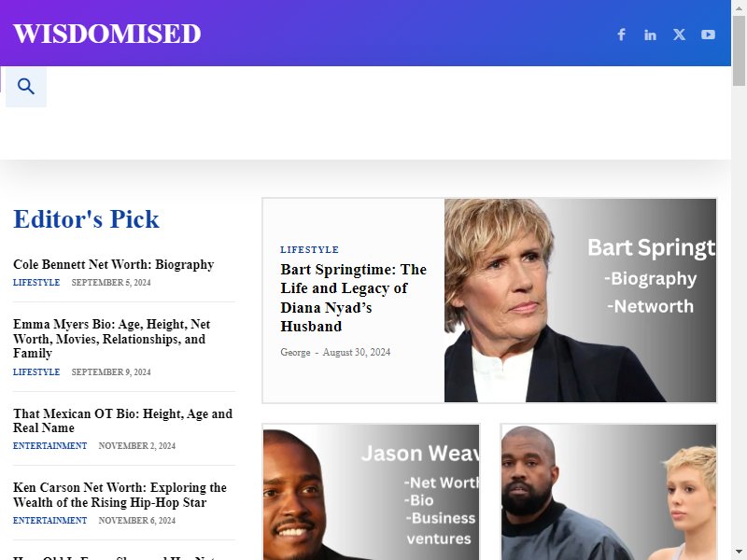Open Emma Myers Bio article

[111, 339]
